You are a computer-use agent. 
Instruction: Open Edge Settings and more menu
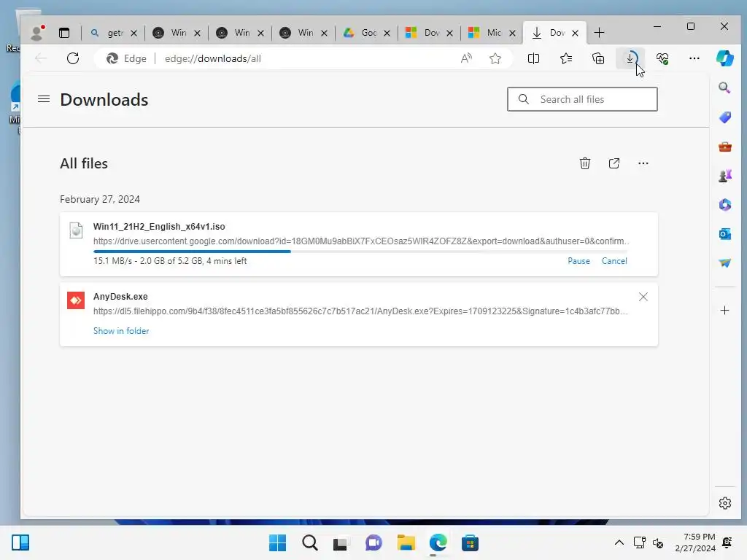[x=694, y=58]
